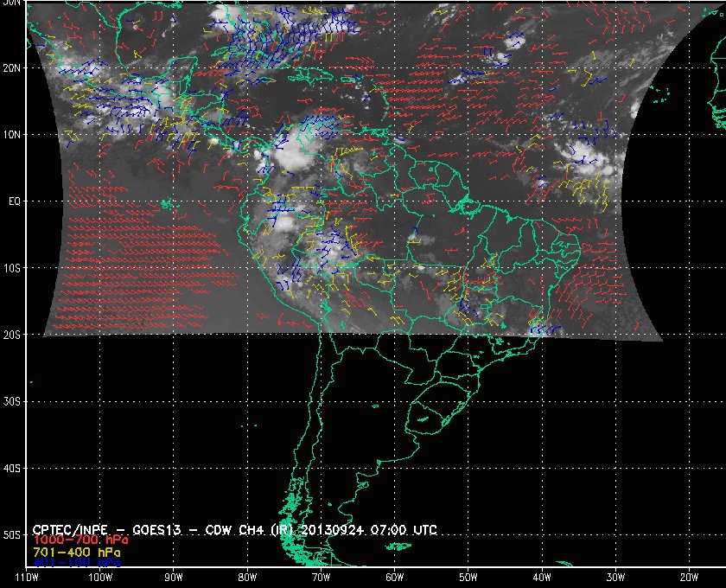Click the 50W longitude label
Image resolution: width=726 pixels, height=588 pixels.
click(468, 578)
